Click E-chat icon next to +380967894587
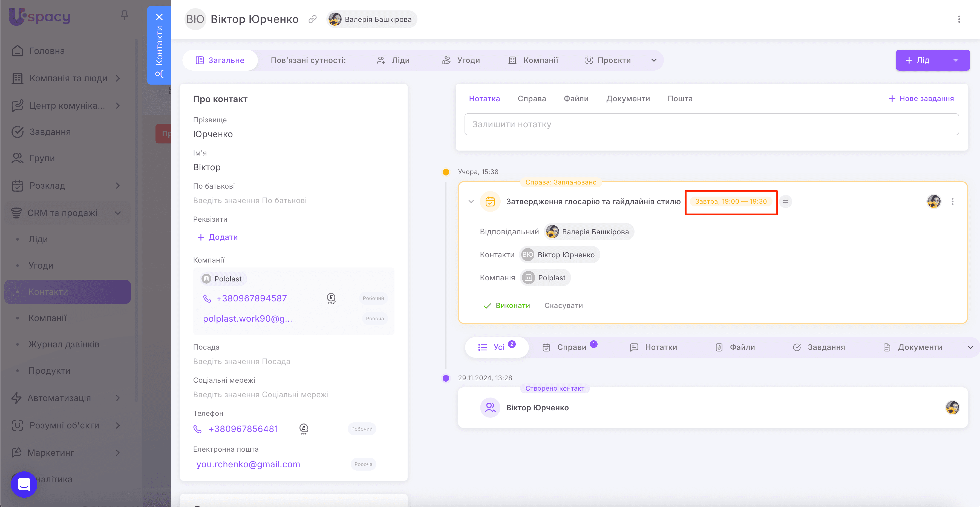980x507 pixels. click(x=331, y=299)
